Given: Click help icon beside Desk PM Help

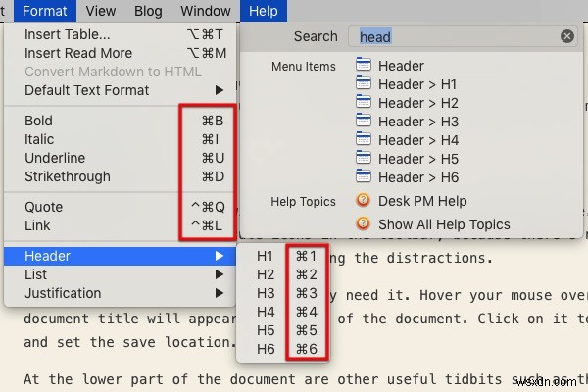Looking at the screenshot, I should click(x=363, y=200).
